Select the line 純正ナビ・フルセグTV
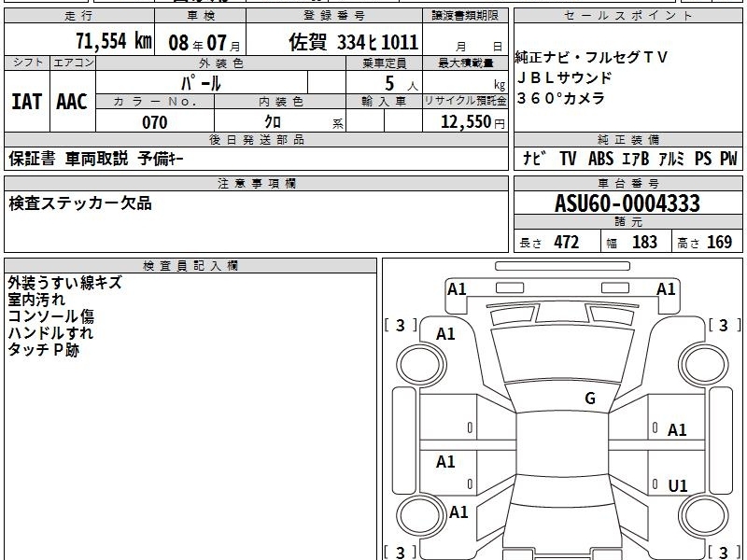This screenshot has height=560, width=747. coord(591,57)
